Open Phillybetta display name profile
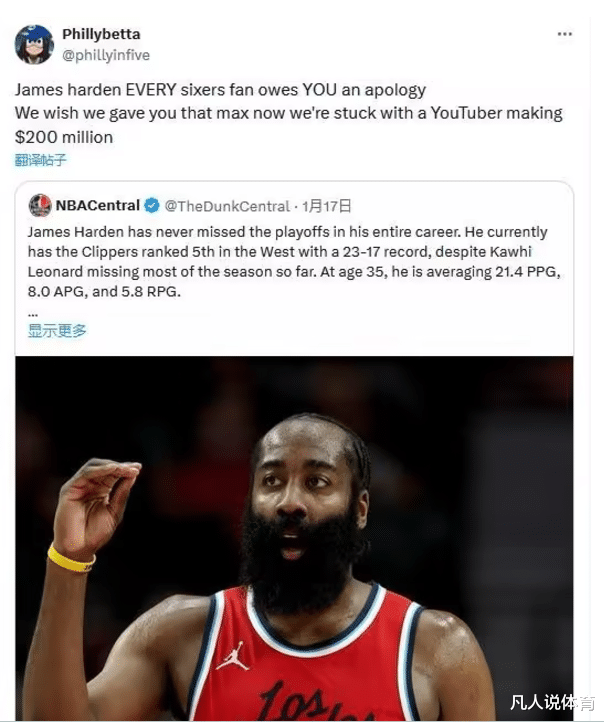Image resolution: width=604 pixels, height=722 pixels. click(101, 34)
